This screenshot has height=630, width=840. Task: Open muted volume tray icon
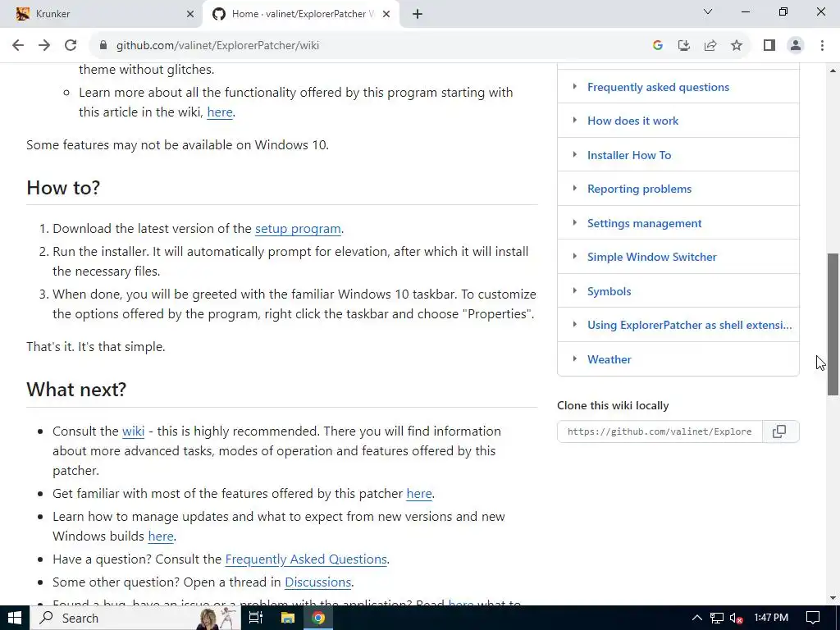[736, 619]
